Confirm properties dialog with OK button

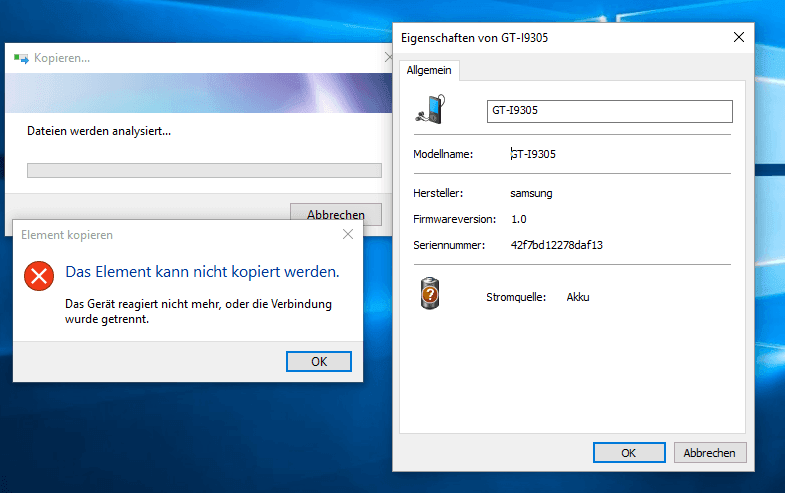(x=629, y=452)
